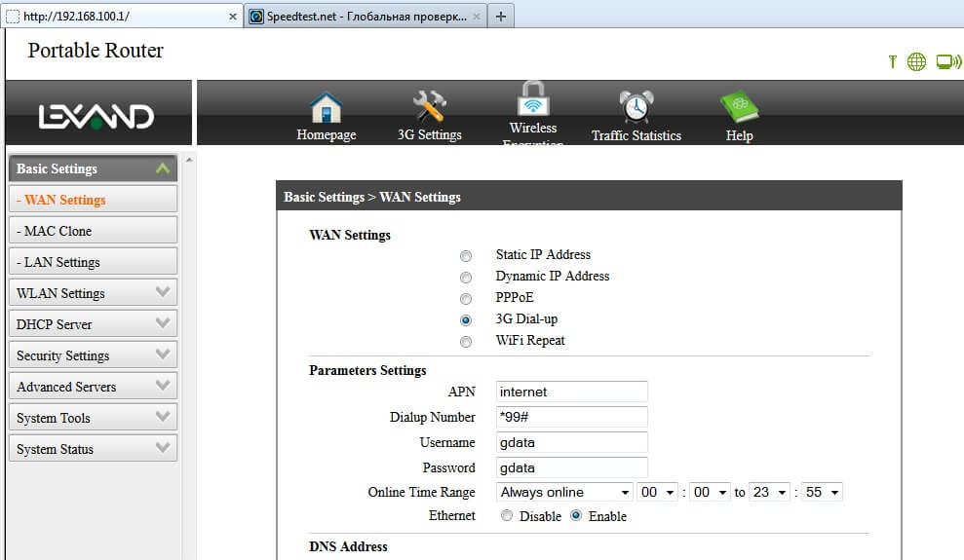Select the PPPoE connection type

tap(466, 298)
